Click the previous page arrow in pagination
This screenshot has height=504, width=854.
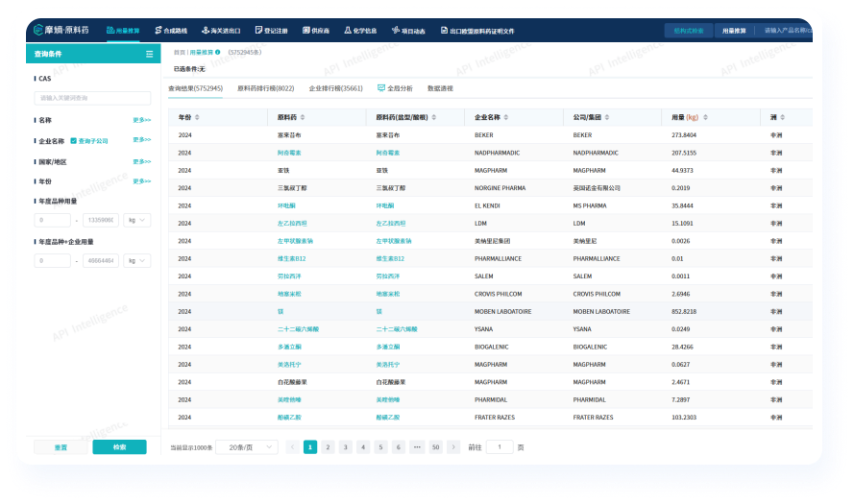tap(292, 446)
